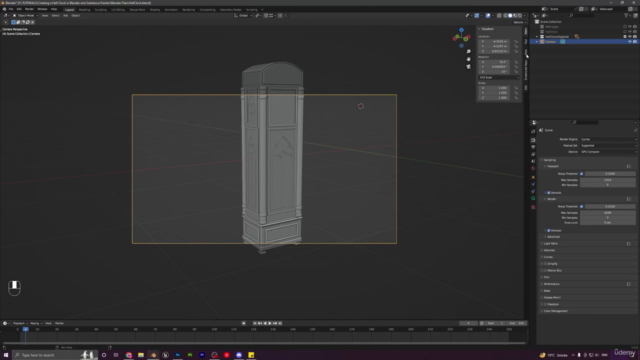Toggle X-ray view icon in header
Image resolution: width=640 pixels, height=360 pixels.
pyautogui.click(x=499, y=16)
